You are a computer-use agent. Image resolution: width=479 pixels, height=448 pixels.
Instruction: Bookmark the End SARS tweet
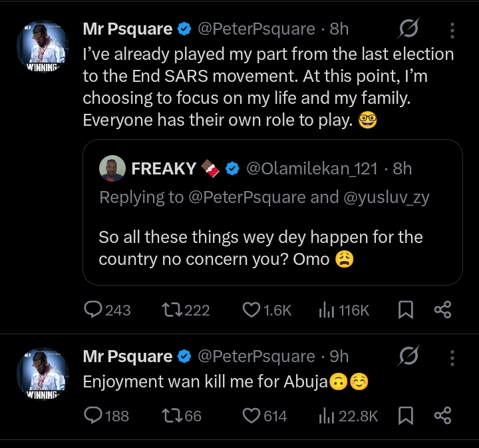click(405, 310)
